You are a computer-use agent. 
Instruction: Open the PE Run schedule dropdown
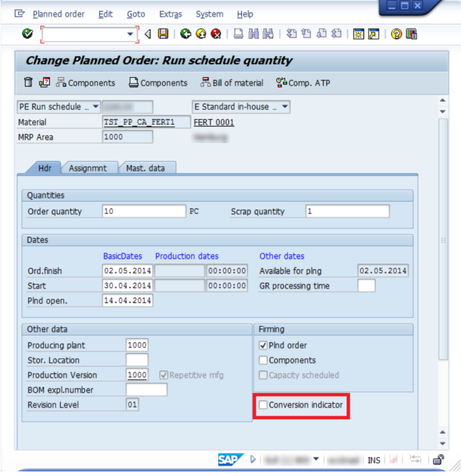pos(95,107)
